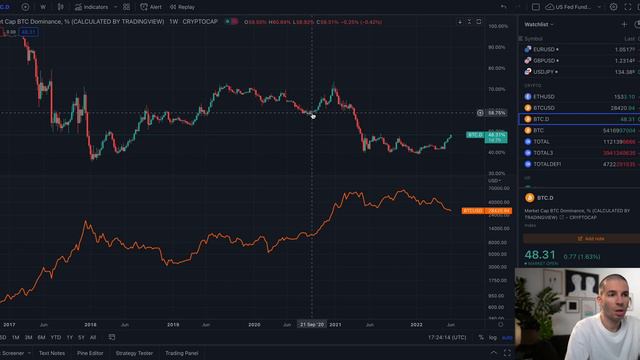640x360 pixels.
Task: Expand bottom panel with the chevron up
Action: coord(494,353)
